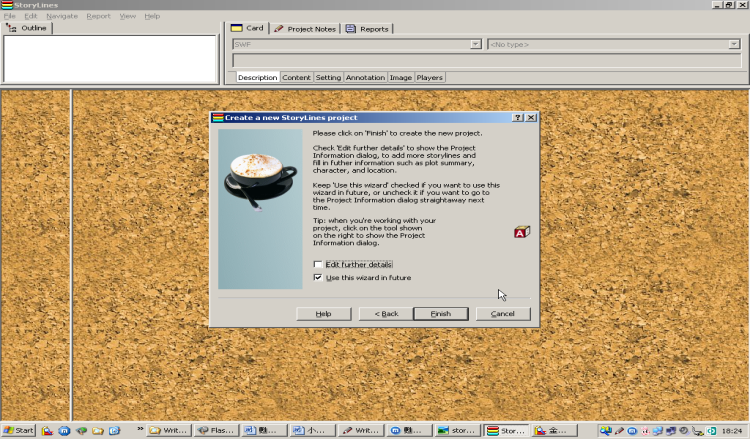This screenshot has height=439, width=750.
Task: Switch to the 'Stor...' StoryLines taskbar button
Action: point(506,430)
